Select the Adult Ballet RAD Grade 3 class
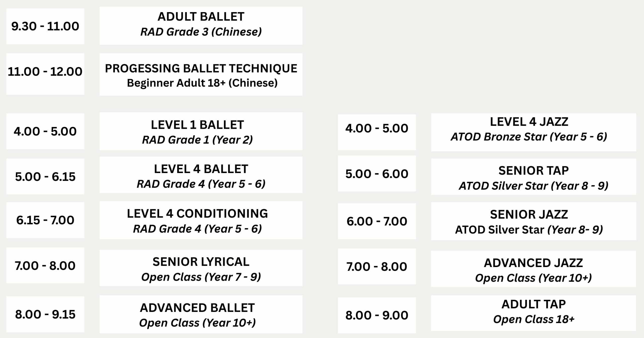This screenshot has width=644, height=338. [201, 26]
